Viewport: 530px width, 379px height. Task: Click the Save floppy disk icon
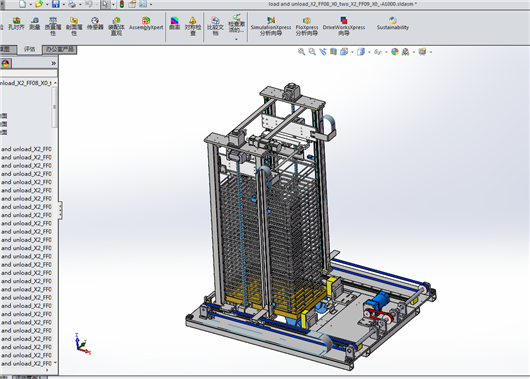pyautogui.click(x=56, y=4)
